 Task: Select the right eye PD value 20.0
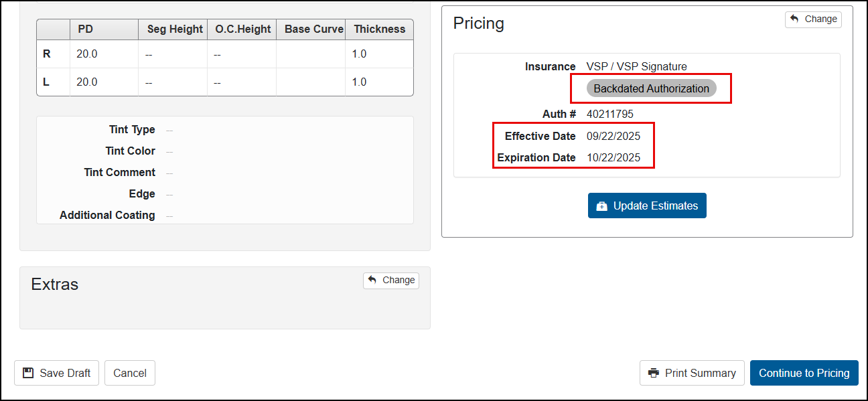[x=87, y=54]
